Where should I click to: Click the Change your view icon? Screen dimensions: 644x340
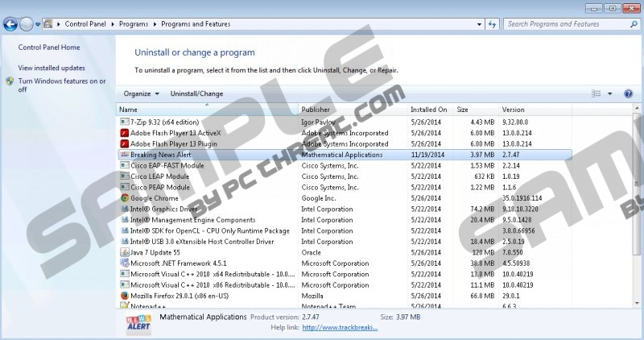click(x=597, y=94)
